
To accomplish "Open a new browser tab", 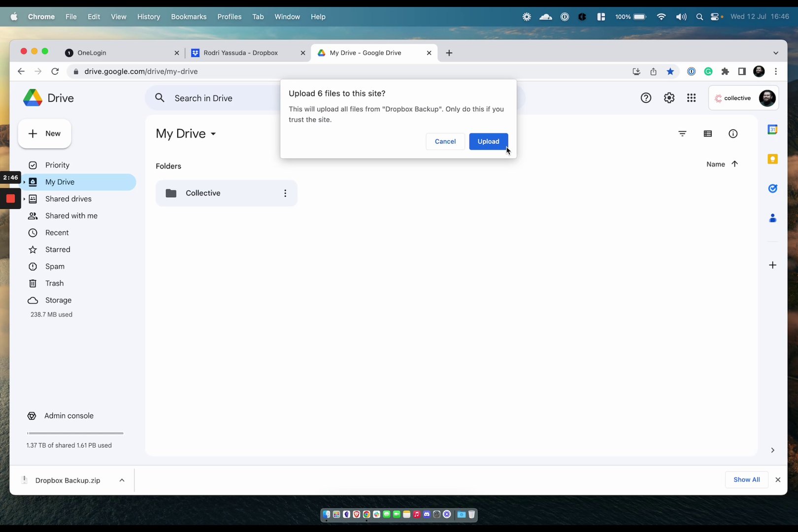I will click(449, 53).
